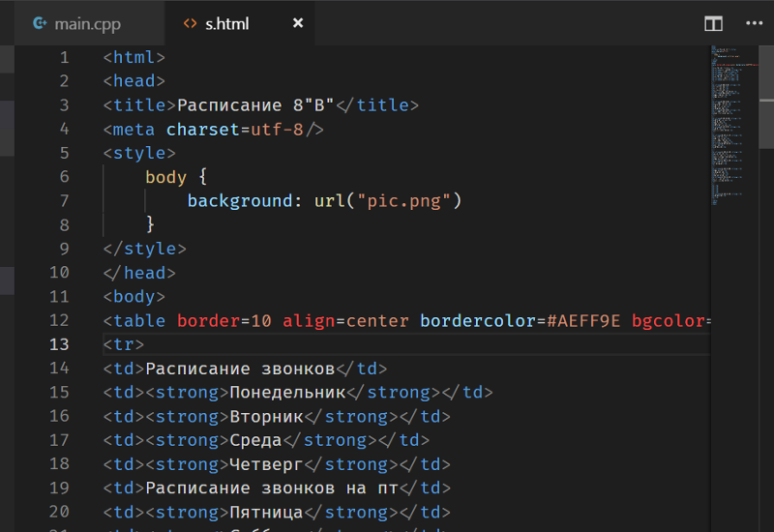
Task: Click the "pic.png" string in url()
Action: tap(403, 201)
